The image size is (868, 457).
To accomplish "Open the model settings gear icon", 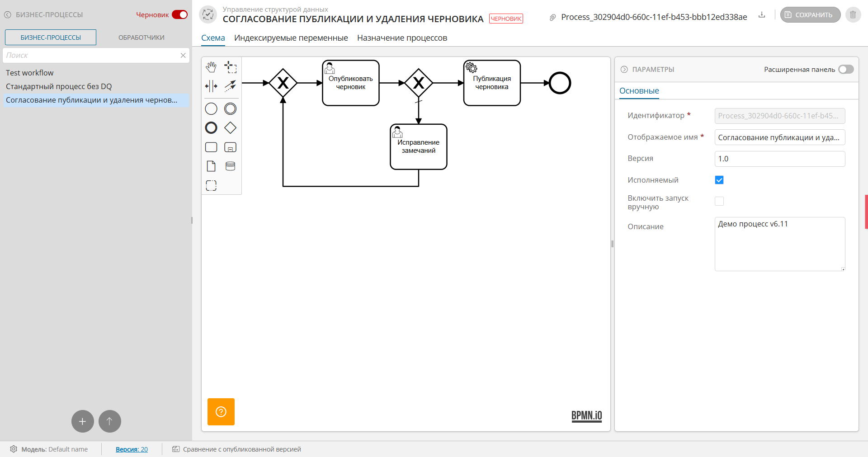I will click(x=14, y=449).
